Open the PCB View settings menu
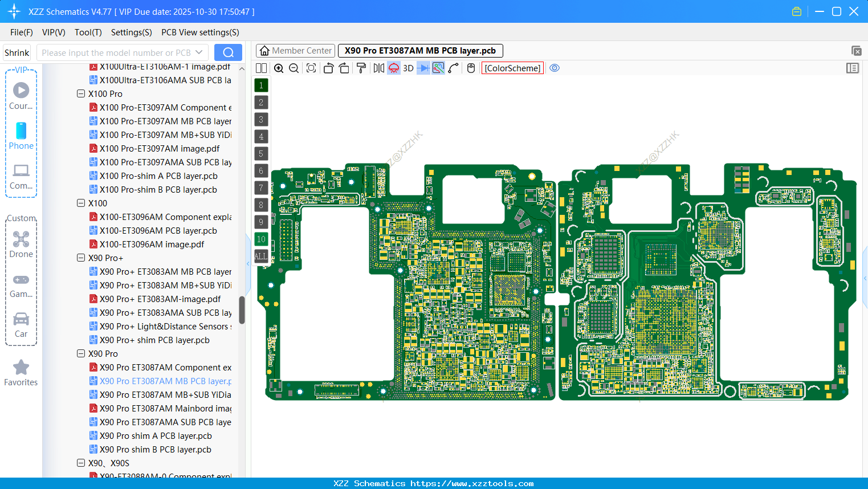The height and width of the screenshot is (489, 868). click(199, 32)
